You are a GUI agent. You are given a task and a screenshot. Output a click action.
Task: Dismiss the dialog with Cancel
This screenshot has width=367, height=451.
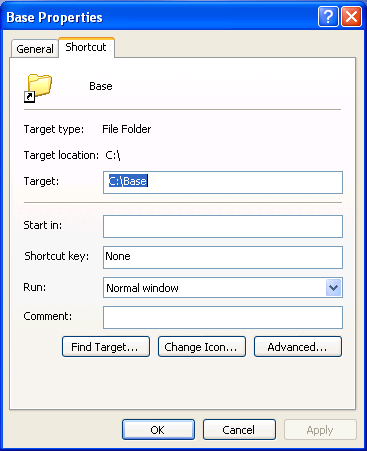coord(239,430)
